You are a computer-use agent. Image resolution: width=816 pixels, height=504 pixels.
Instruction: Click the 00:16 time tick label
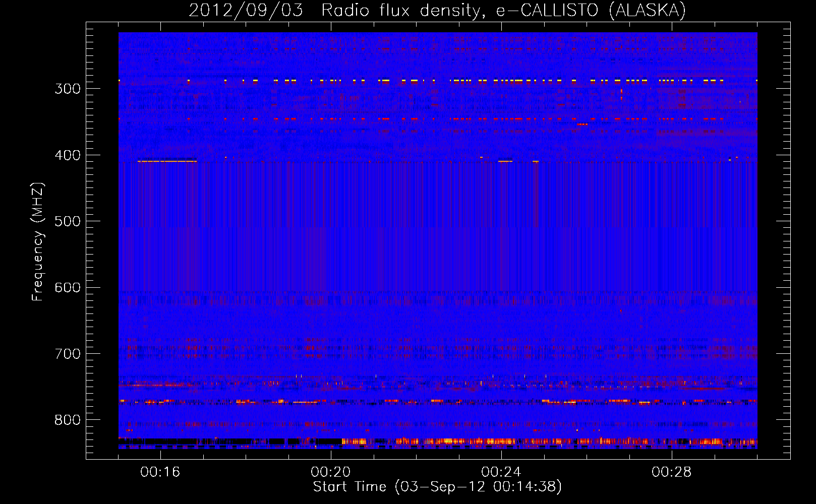(160, 472)
